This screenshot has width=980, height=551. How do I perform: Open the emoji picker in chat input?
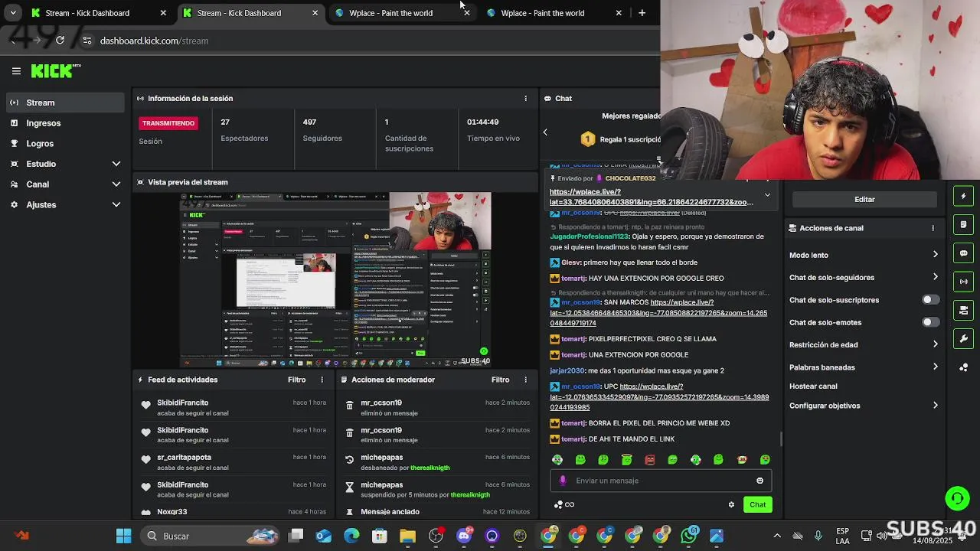(x=759, y=481)
